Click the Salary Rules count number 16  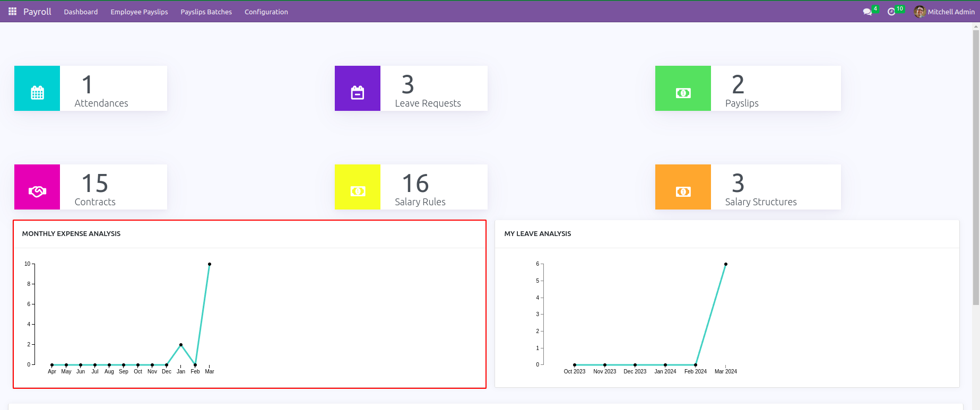click(x=415, y=184)
